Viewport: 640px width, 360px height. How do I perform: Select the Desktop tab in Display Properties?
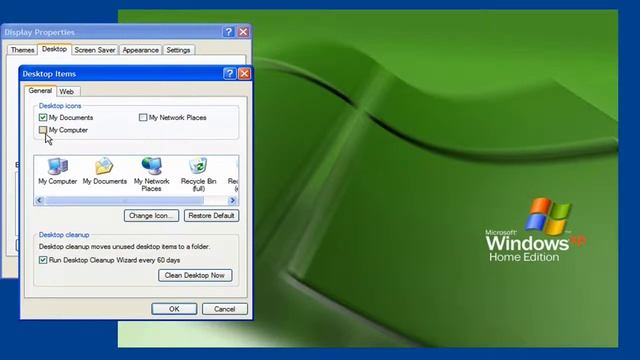coord(54,49)
